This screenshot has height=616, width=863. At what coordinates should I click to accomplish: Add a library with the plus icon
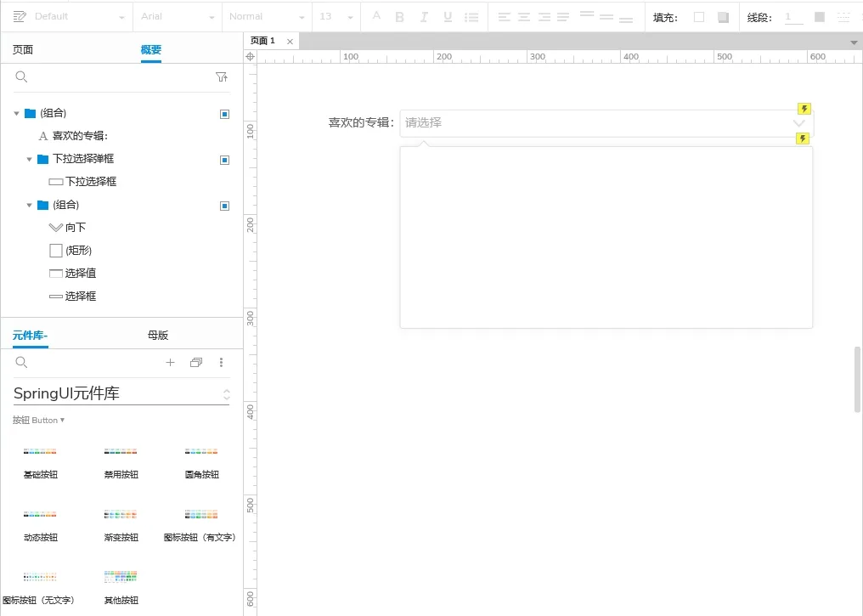tap(170, 362)
